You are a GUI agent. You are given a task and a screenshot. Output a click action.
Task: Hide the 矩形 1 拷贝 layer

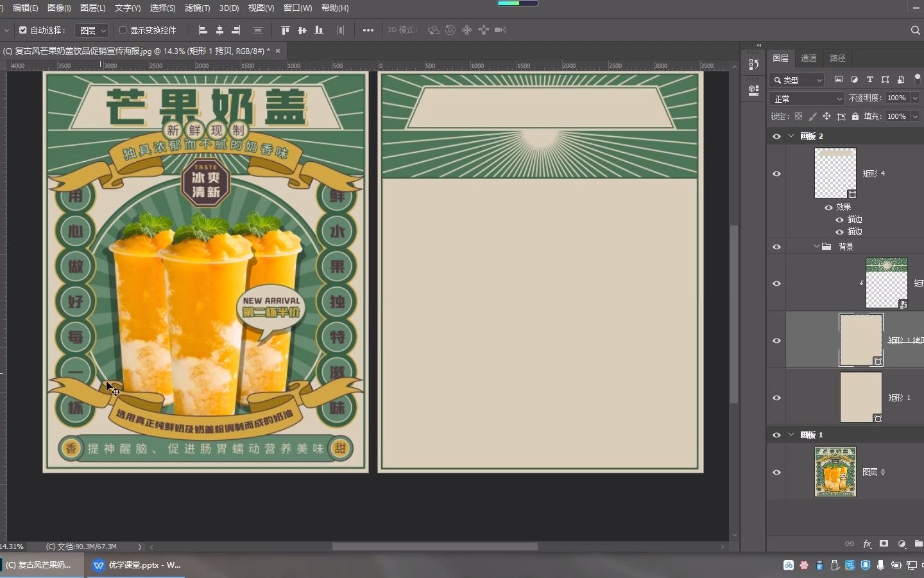776,340
